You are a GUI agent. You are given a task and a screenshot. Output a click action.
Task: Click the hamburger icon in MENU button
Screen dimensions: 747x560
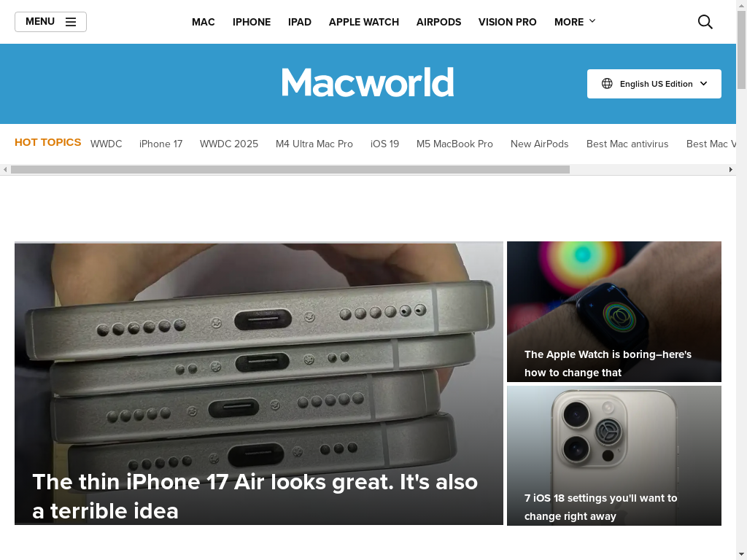pyautogui.click(x=71, y=22)
